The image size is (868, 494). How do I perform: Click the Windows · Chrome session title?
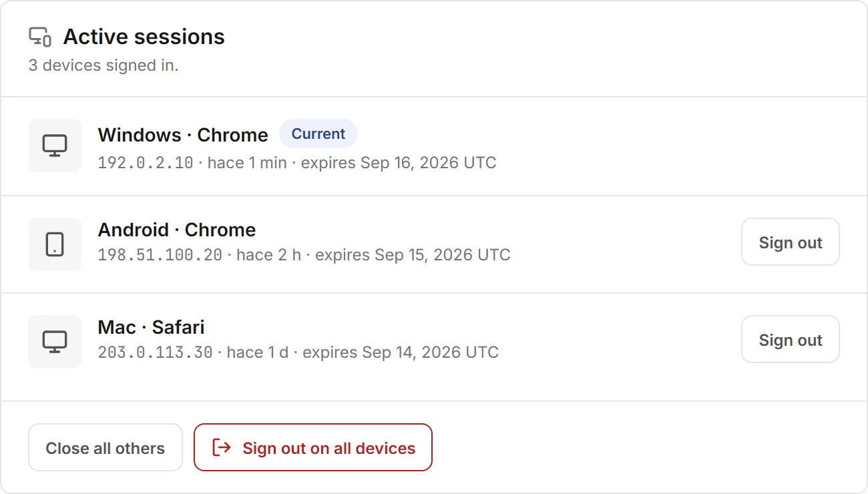[x=183, y=135]
